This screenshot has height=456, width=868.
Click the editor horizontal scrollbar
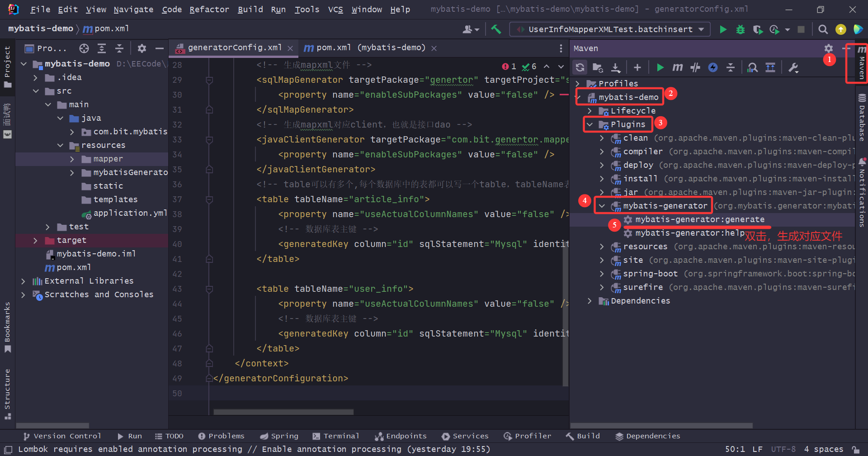[x=283, y=412]
